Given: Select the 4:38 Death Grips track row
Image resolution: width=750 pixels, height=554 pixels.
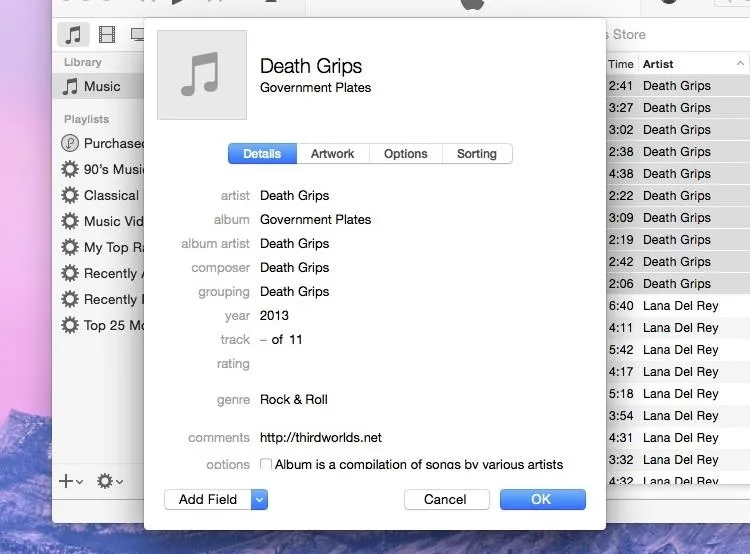Looking at the screenshot, I should click(x=678, y=174).
